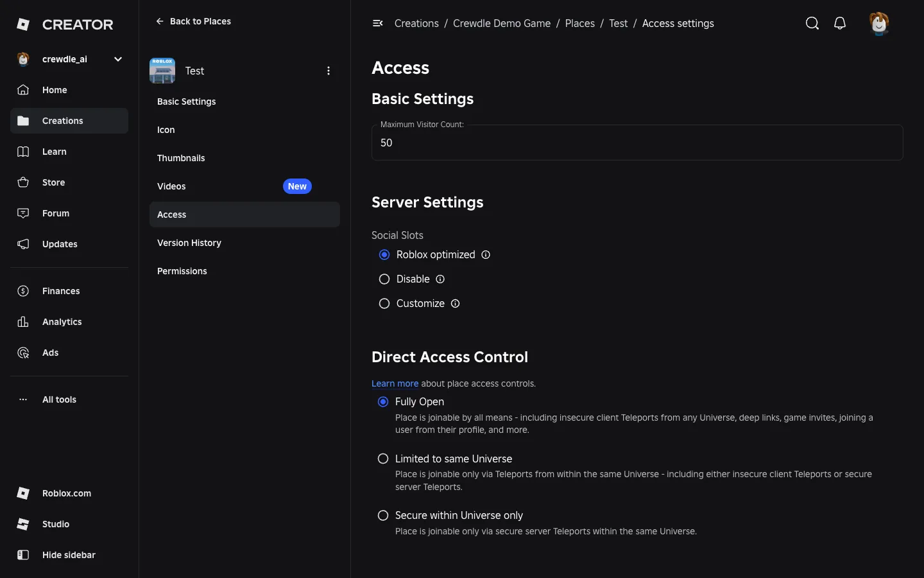Open the Videos settings page

tap(244, 186)
